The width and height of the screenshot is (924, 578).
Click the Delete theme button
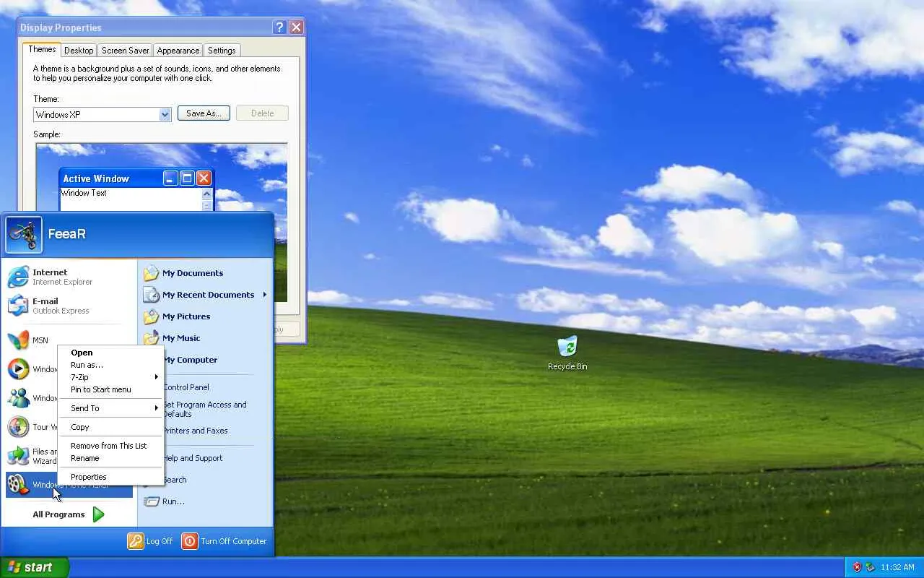(x=262, y=113)
